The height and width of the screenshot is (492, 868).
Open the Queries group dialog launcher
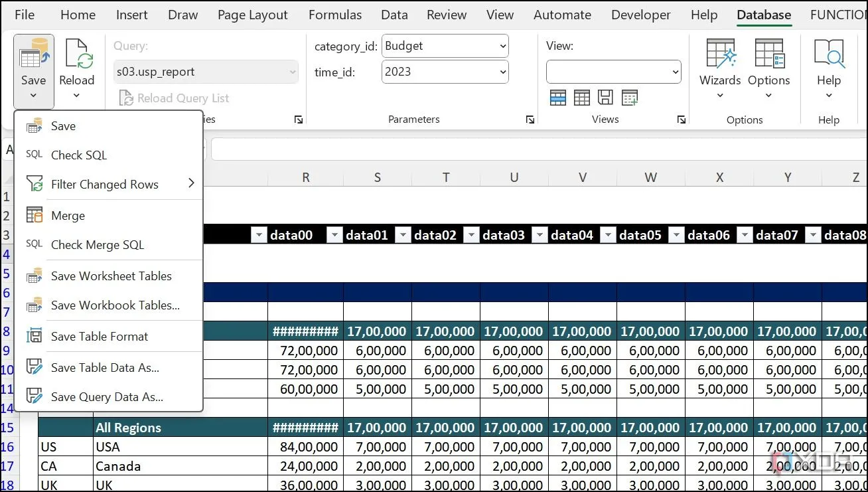click(x=299, y=120)
